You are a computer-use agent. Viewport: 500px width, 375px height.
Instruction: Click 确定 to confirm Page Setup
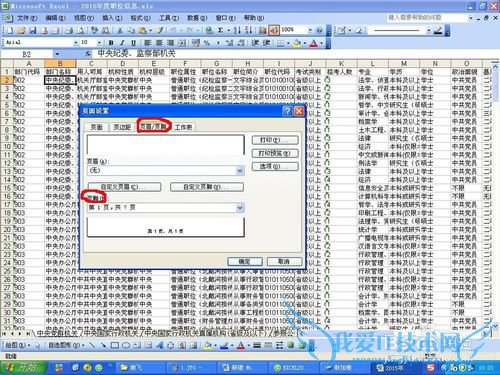tap(245, 262)
